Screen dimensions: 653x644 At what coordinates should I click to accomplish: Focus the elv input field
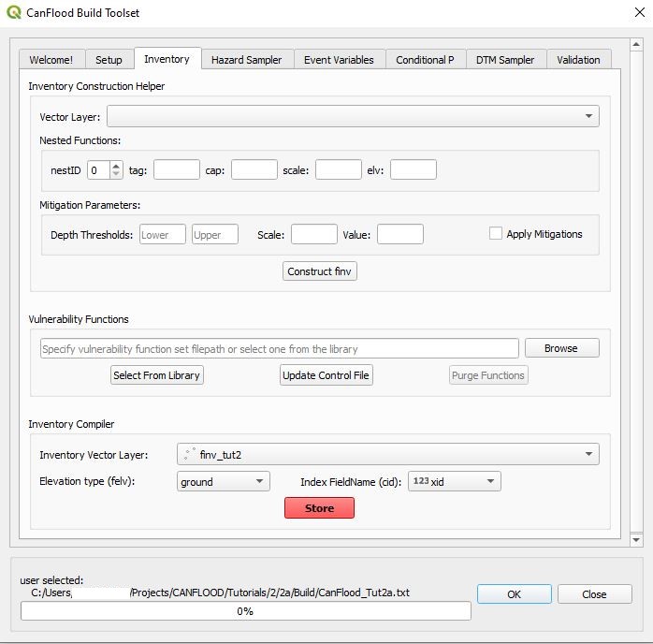414,169
